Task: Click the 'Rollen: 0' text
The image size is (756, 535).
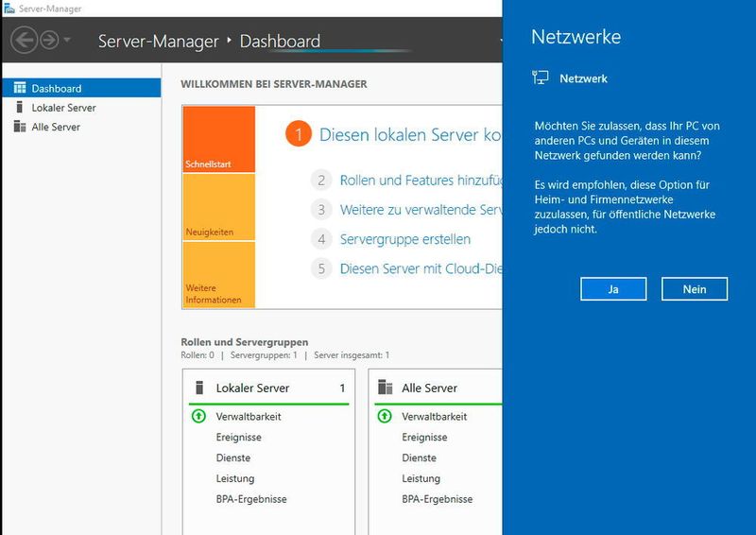Action: click(x=198, y=355)
